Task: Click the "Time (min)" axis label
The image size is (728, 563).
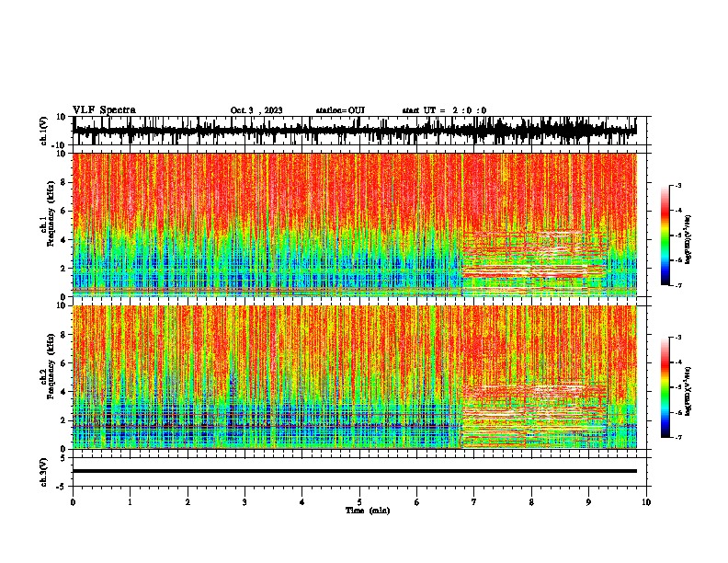Action: [368, 511]
